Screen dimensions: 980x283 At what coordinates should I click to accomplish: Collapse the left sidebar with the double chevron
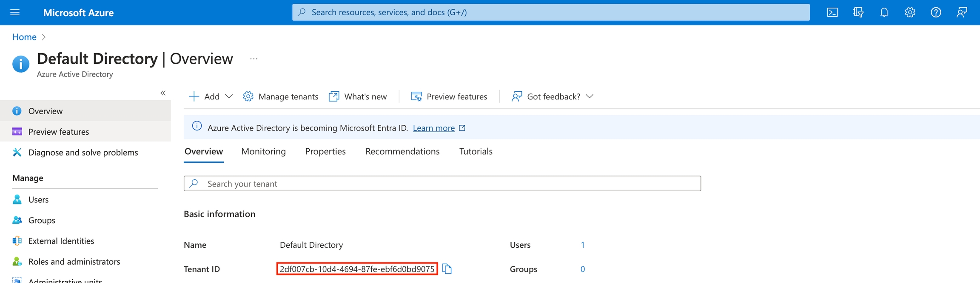tap(163, 93)
